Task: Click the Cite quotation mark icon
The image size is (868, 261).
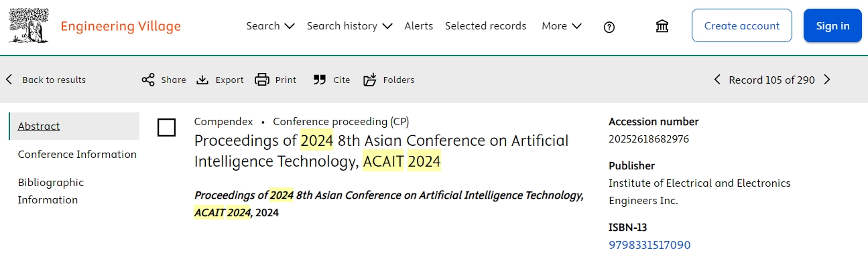Action: pyautogui.click(x=320, y=80)
